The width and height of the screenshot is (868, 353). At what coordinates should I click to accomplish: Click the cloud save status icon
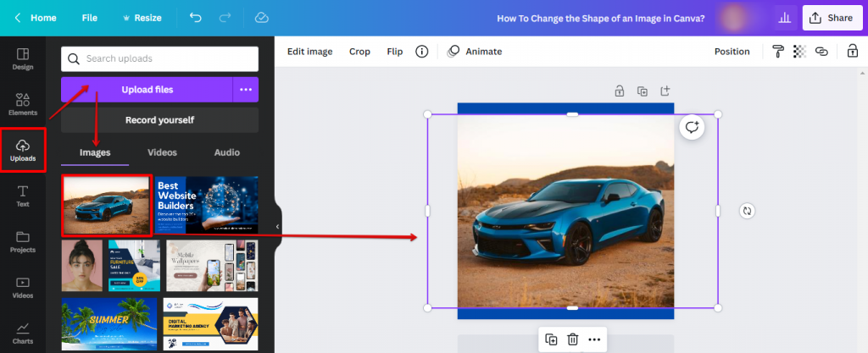pyautogui.click(x=261, y=18)
